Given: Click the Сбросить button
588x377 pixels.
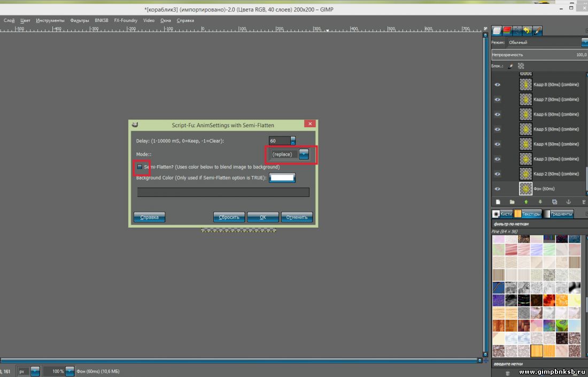Looking at the screenshot, I should (x=229, y=217).
